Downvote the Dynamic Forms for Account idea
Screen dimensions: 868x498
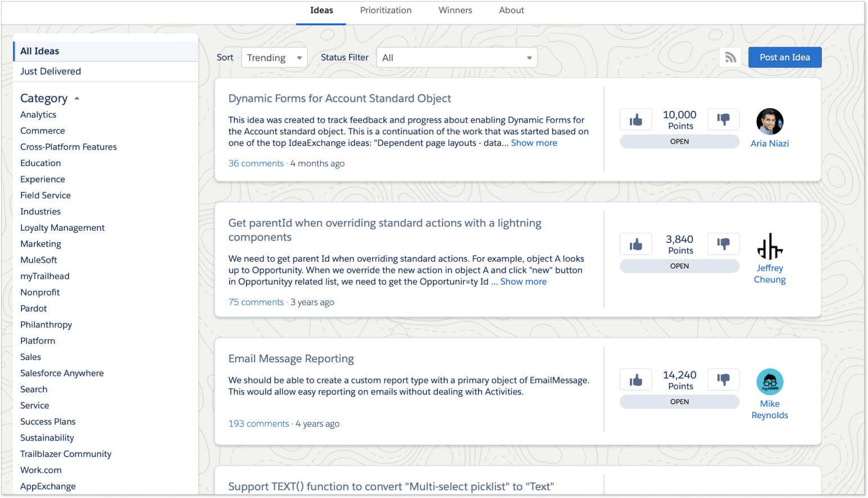click(x=723, y=119)
